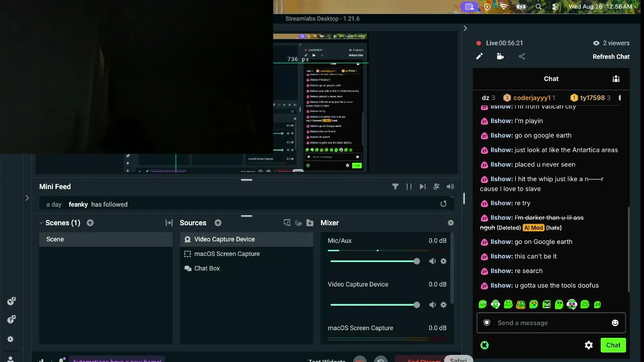644x362 pixels.
Task: Open Mic/Aux channel settings gear
Action: click(443, 261)
